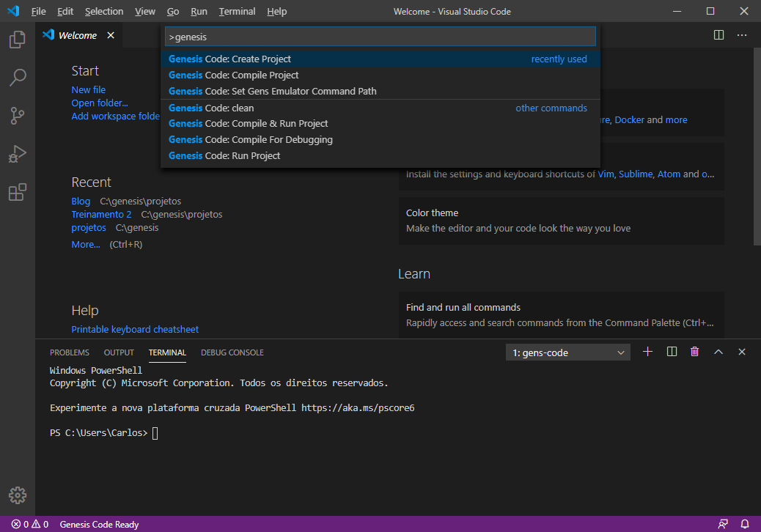Open Printable keyboard cheatsheet link
This screenshot has width=761, height=532.
(x=135, y=329)
